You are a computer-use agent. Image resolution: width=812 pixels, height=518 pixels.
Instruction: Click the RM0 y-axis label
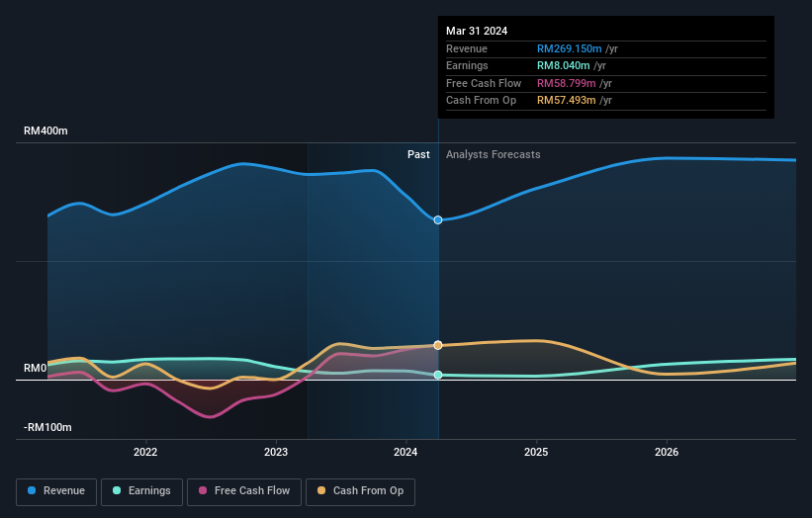pos(36,369)
